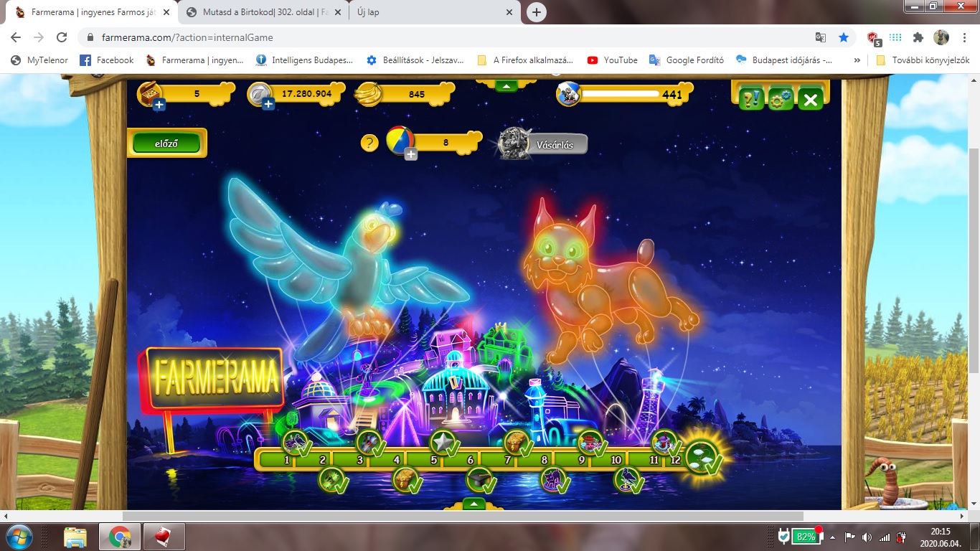Go back with előző button
Image resolution: width=980 pixels, height=551 pixels.
(166, 143)
